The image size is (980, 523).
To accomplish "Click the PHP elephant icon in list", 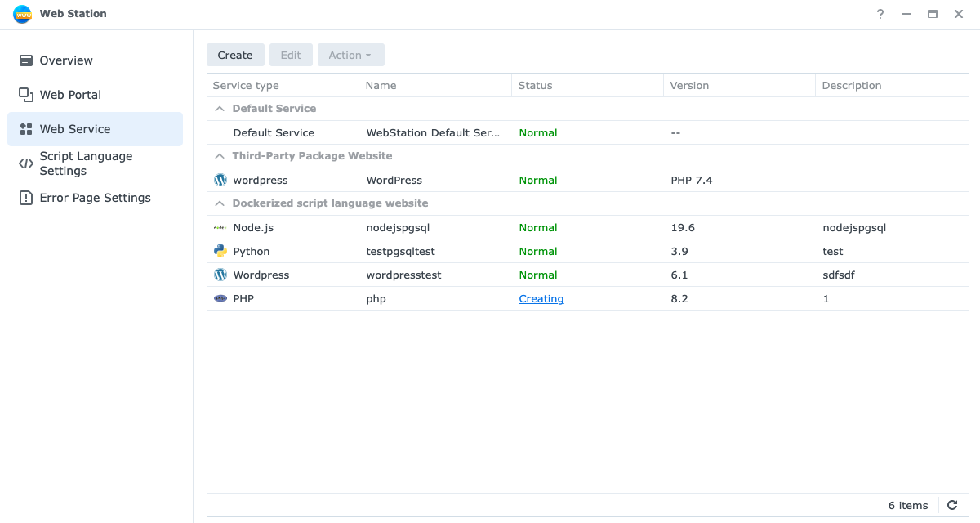I will point(220,299).
